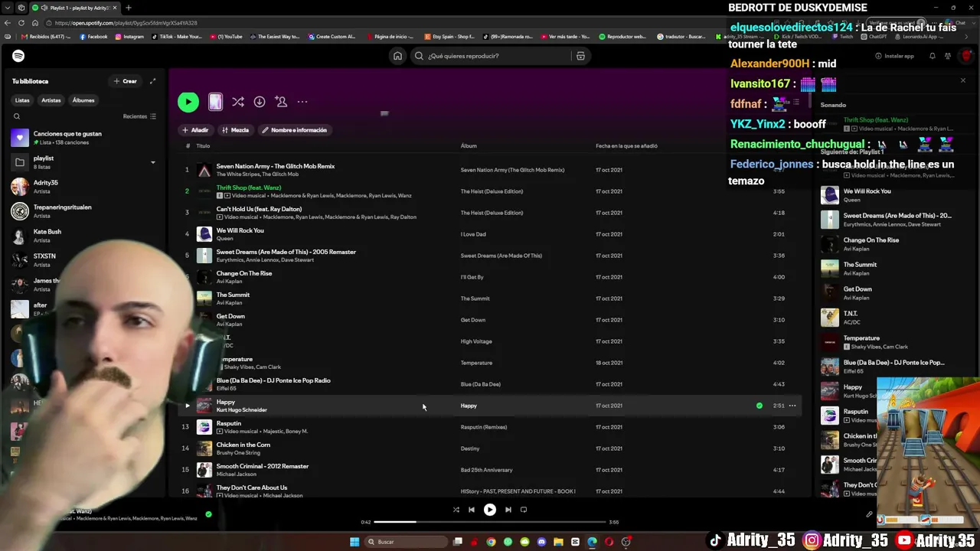Open the three-dot menu on the Happy row
This screenshot has height=551, width=980.
(x=792, y=406)
